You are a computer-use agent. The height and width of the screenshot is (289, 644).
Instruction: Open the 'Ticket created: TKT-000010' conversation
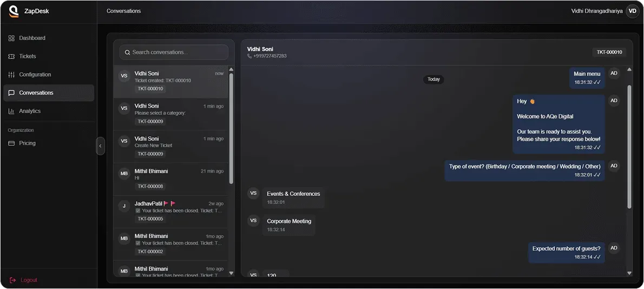[171, 82]
